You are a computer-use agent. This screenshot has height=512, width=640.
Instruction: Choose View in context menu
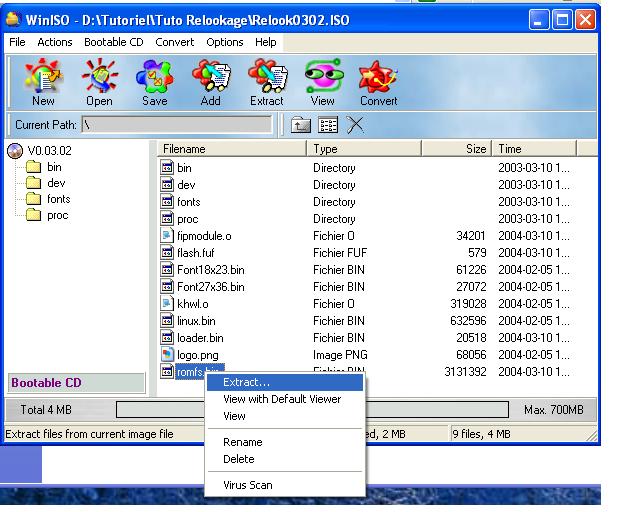(x=285, y=416)
